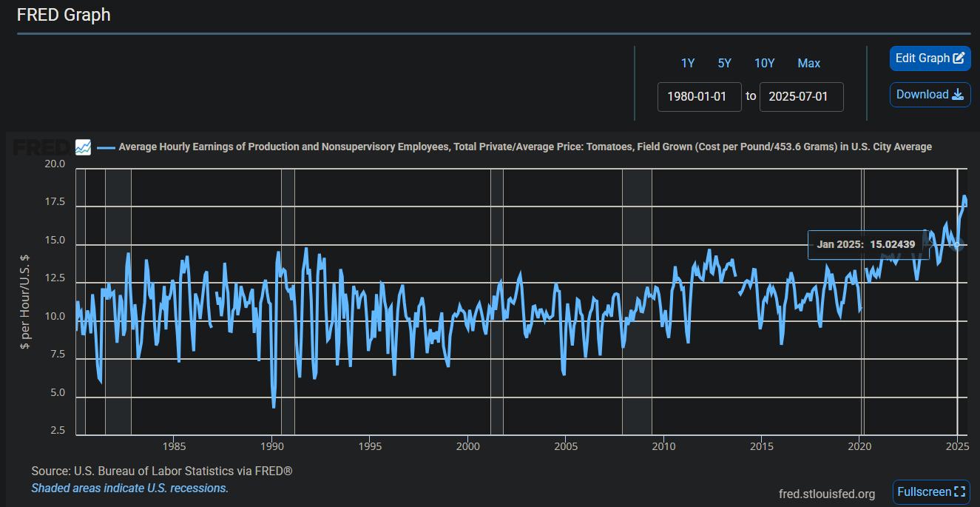Viewport: 980px width, 507px height.
Task: Click the 1995 x-axis label
Action: tap(370, 446)
